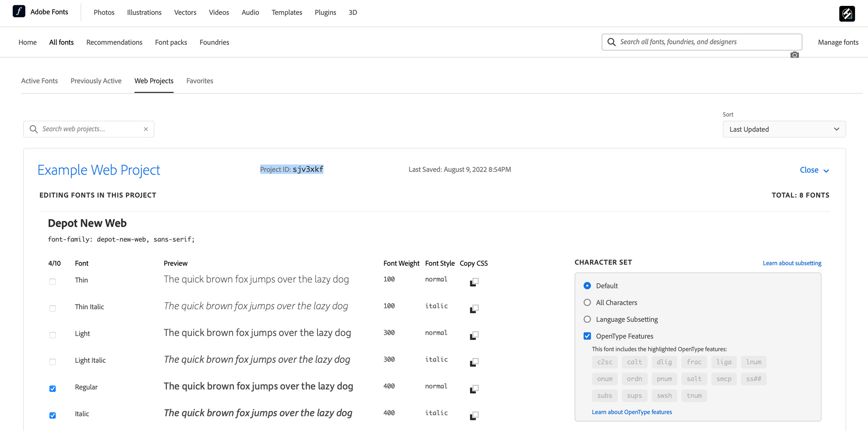Click the c2sc OpenType feature tag
The height and width of the screenshot is (431, 868).
coord(604,362)
